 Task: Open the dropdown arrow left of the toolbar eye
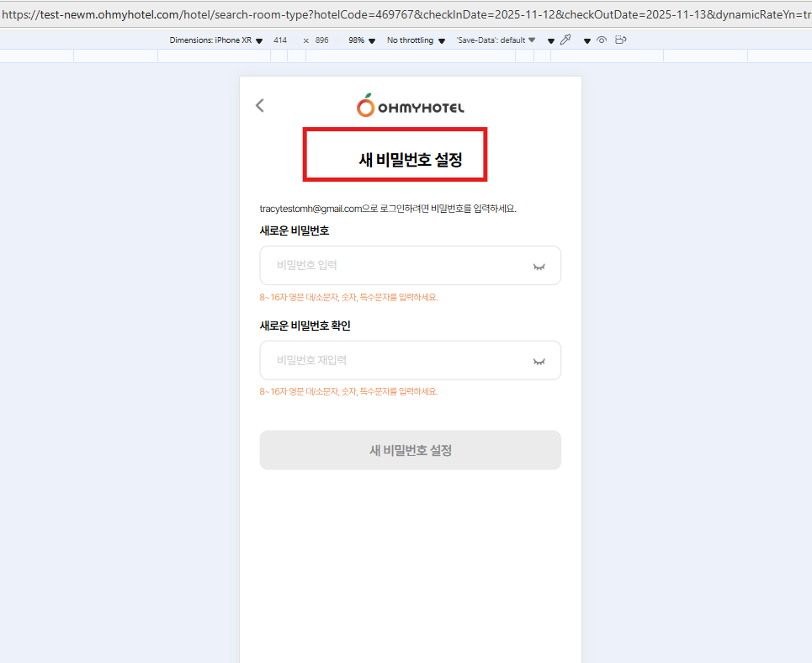[587, 41]
